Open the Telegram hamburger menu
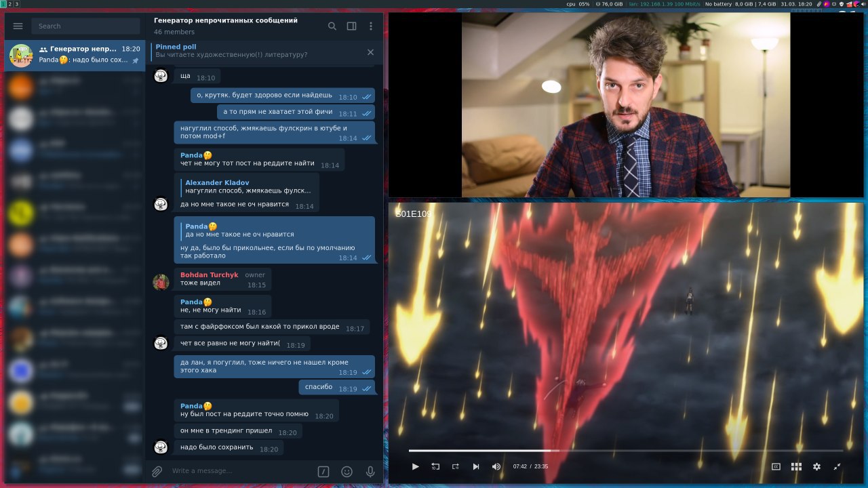This screenshot has height=488, width=868. pos(18,26)
